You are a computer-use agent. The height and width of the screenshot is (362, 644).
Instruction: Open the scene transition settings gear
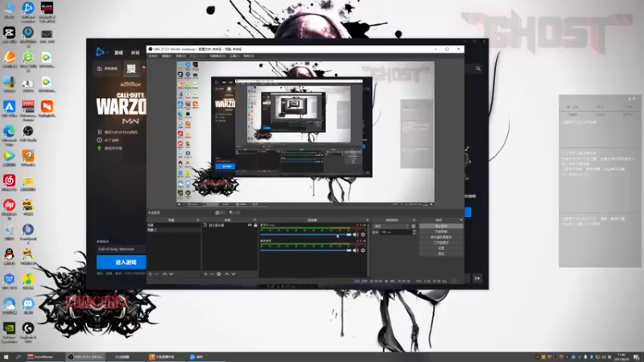click(414, 226)
